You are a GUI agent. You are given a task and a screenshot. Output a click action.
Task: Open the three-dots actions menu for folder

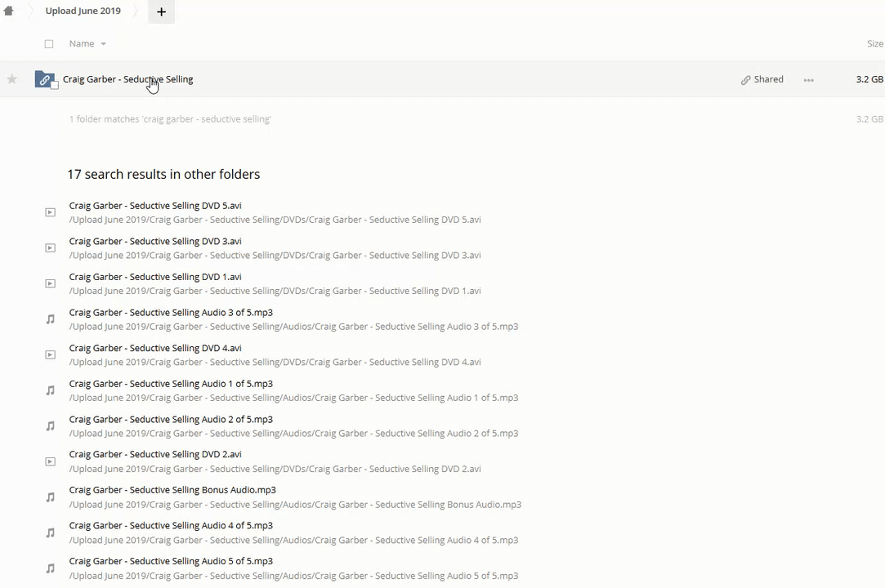tap(808, 80)
